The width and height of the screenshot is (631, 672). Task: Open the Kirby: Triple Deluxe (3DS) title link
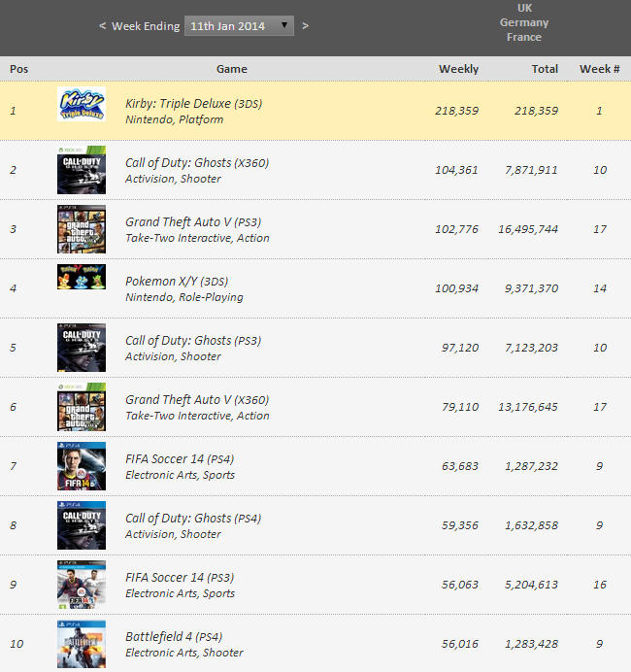click(x=193, y=104)
